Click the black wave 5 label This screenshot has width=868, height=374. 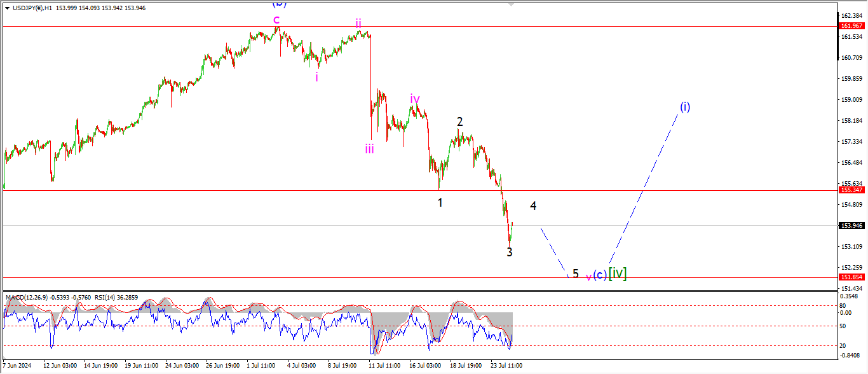click(575, 274)
